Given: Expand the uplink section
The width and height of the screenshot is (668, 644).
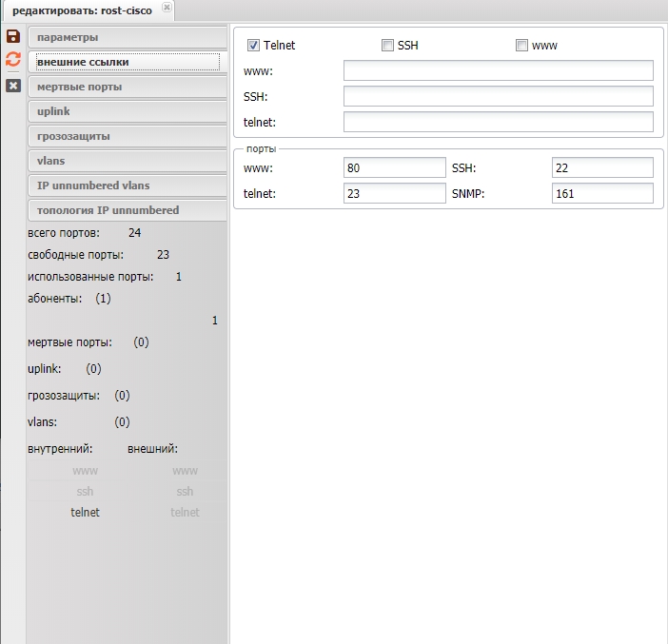Looking at the screenshot, I should pos(127,111).
